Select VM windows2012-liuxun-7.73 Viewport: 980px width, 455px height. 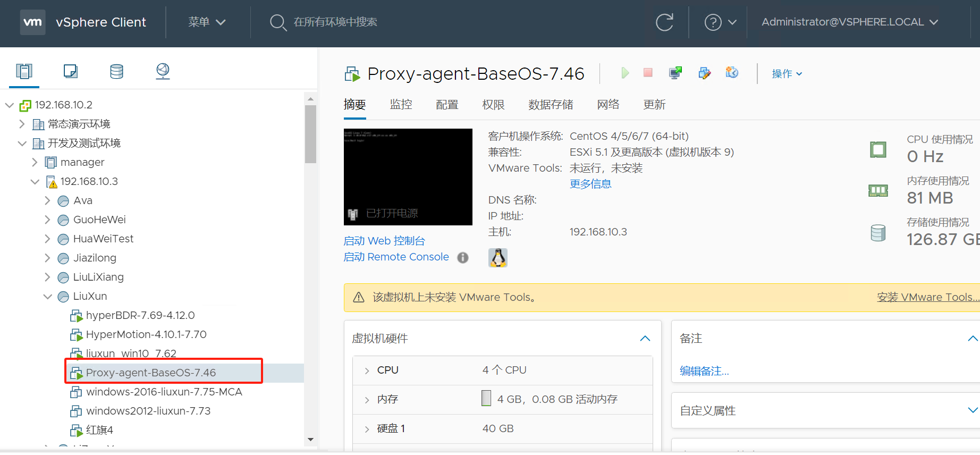(x=148, y=411)
